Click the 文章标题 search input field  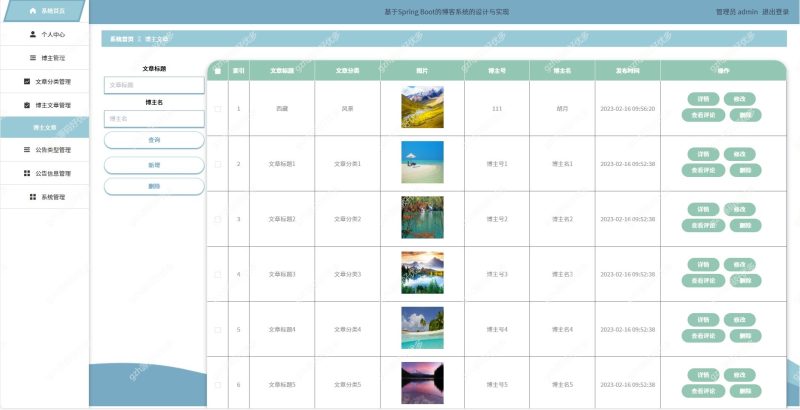[x=154, y=85]
